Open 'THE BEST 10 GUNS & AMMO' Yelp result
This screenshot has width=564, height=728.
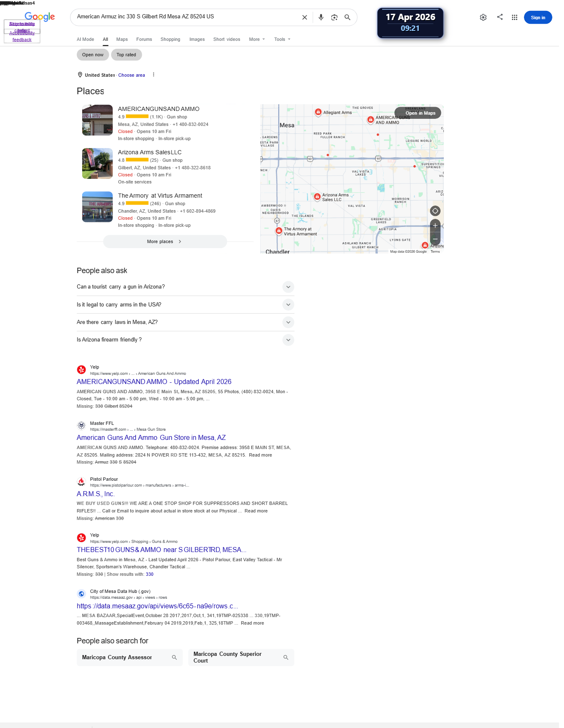[x=161, y=550]
